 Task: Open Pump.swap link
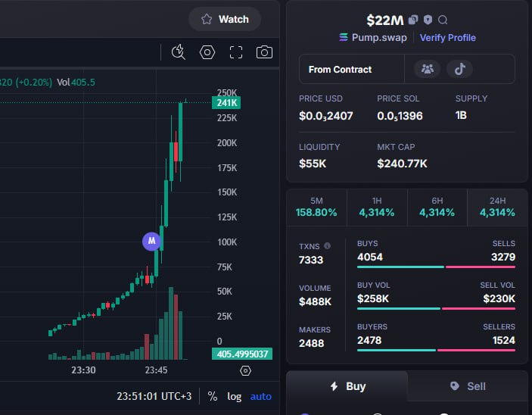point(379,37)
